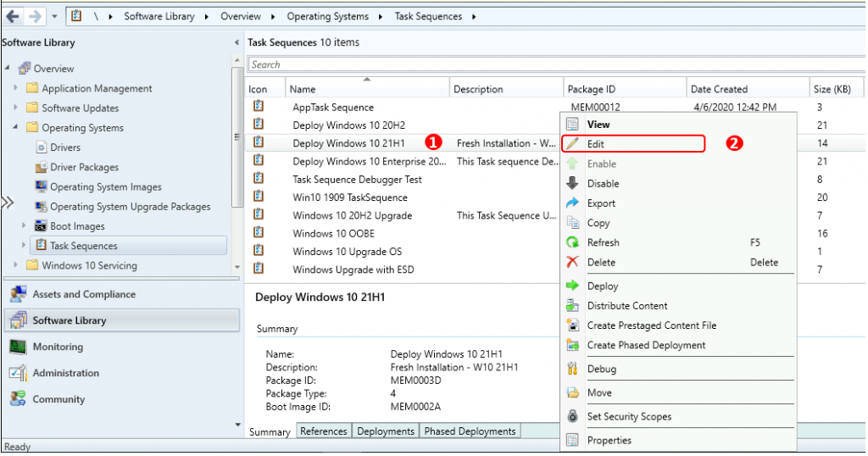Click the Task Sequences breadcrumb
The width and height of the screenshot is (868, 456).
click(x=428, y=17)
